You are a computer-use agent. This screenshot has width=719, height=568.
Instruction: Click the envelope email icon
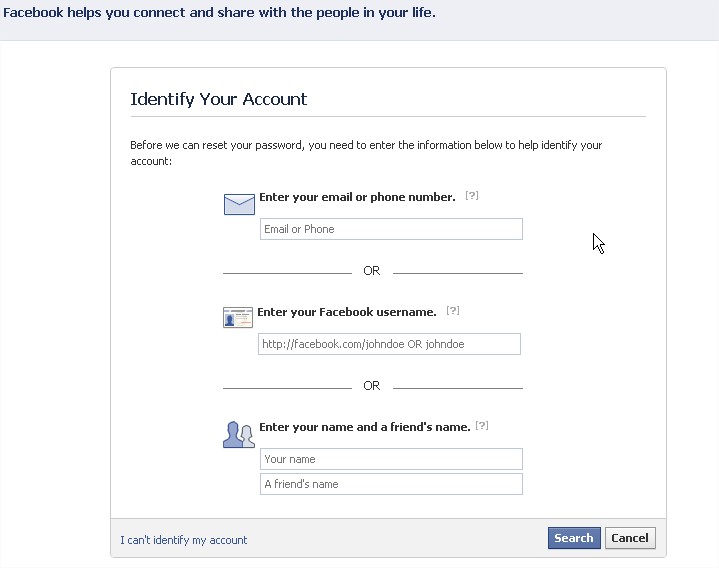[x=239, y=204]
